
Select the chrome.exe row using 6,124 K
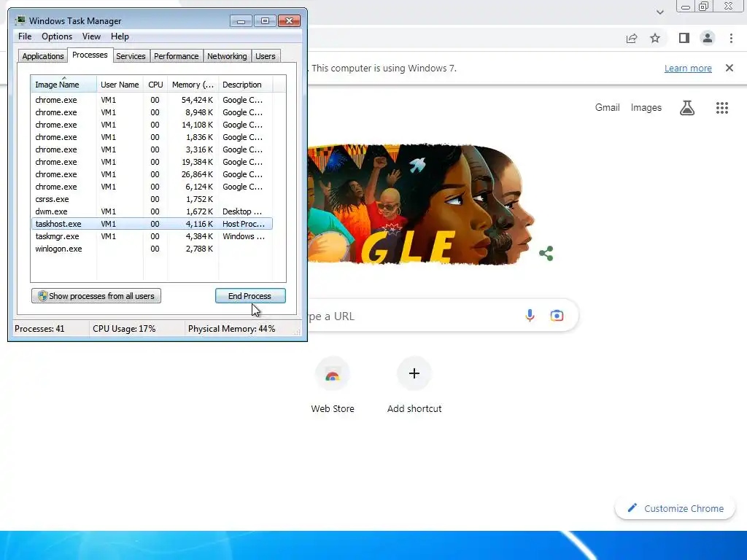click(x=152, y=187)
